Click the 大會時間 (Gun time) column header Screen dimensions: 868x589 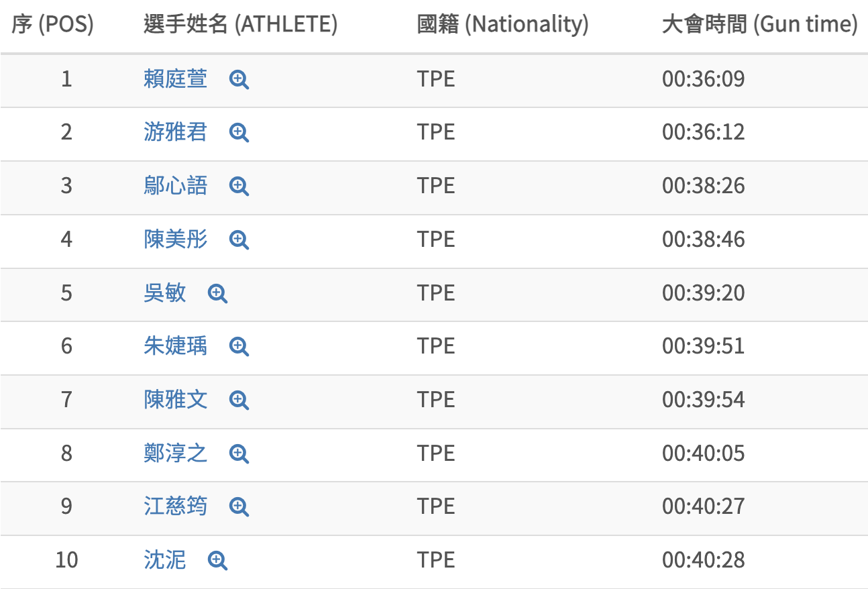coord(759,25)
